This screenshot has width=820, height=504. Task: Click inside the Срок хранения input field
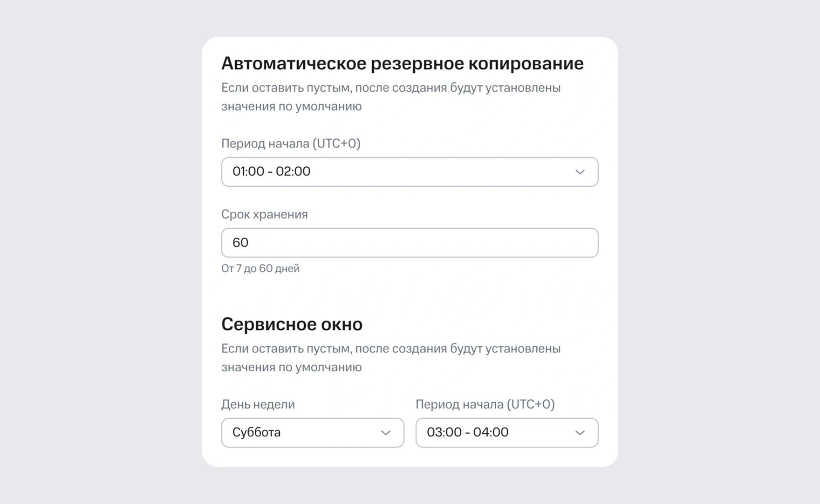(410, 242)
